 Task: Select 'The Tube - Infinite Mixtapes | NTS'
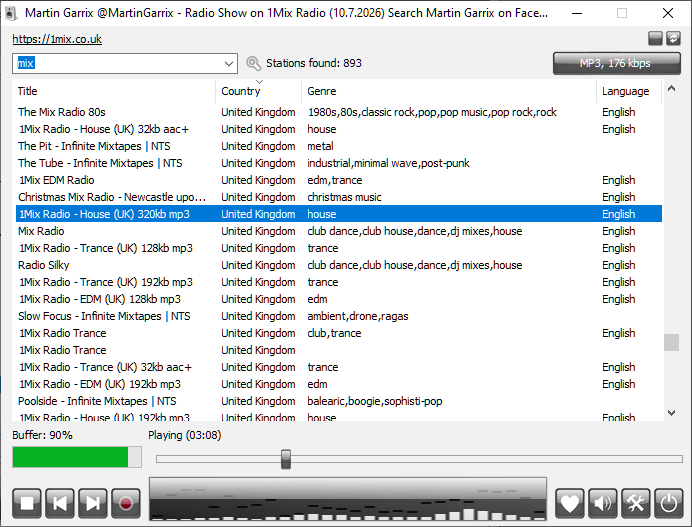(x=339, y=163)
